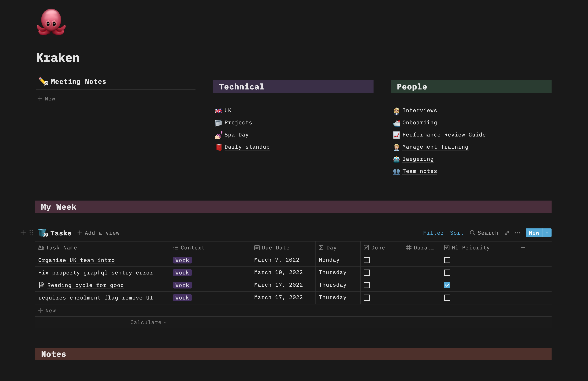Image resolution: width=588 pixels, height=381 pixels.
Task: Click + New to add a task row
Action: point(47,310)
